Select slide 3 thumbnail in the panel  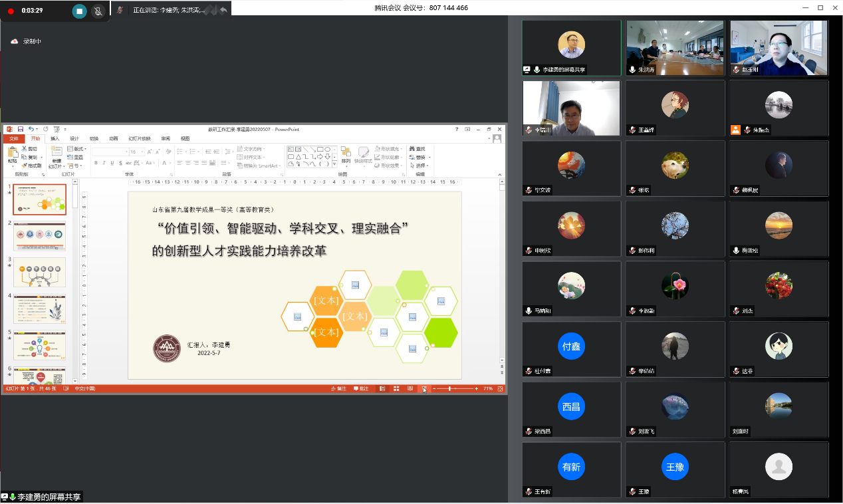39,272
